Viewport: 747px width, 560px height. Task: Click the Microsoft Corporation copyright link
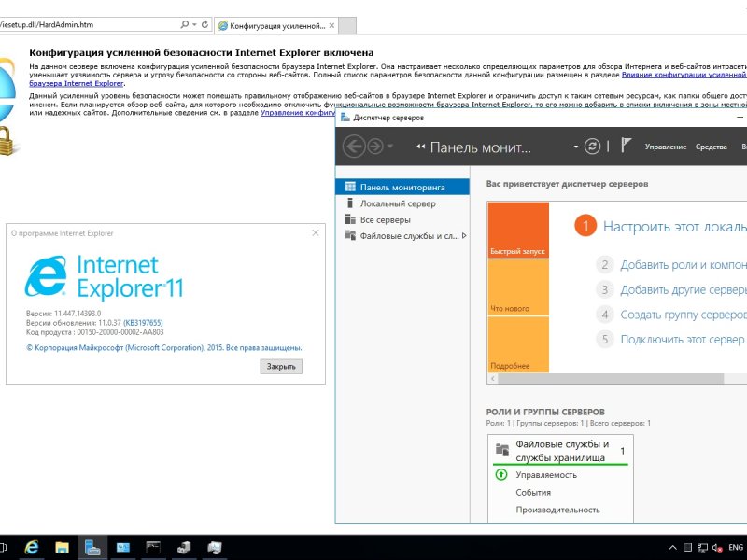(164, 347)
